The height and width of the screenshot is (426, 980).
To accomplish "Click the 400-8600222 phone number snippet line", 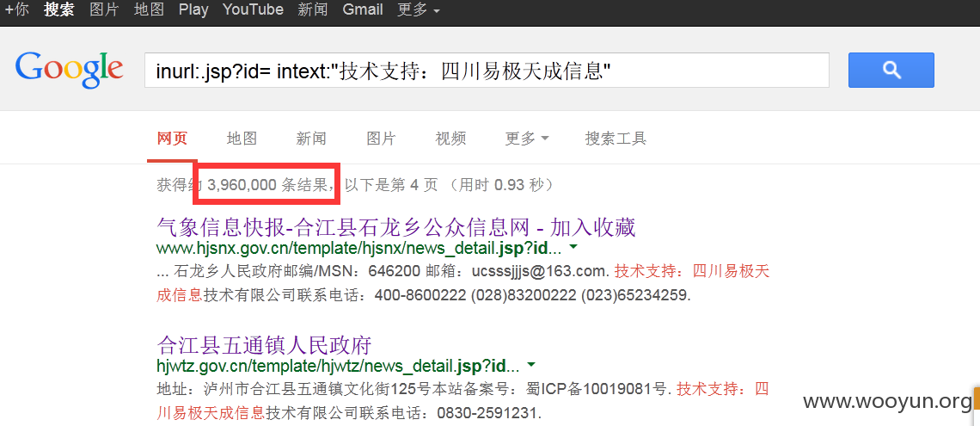I will point(424,294).
